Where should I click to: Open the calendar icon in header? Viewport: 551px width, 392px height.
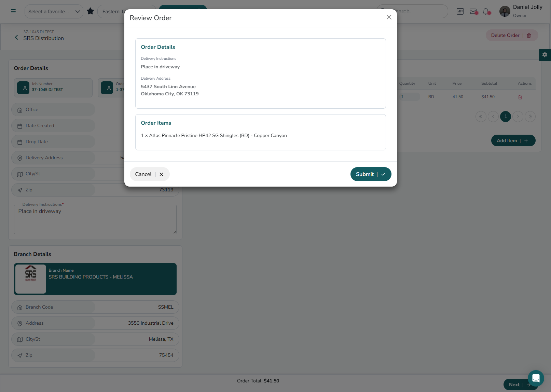(460, 11)
